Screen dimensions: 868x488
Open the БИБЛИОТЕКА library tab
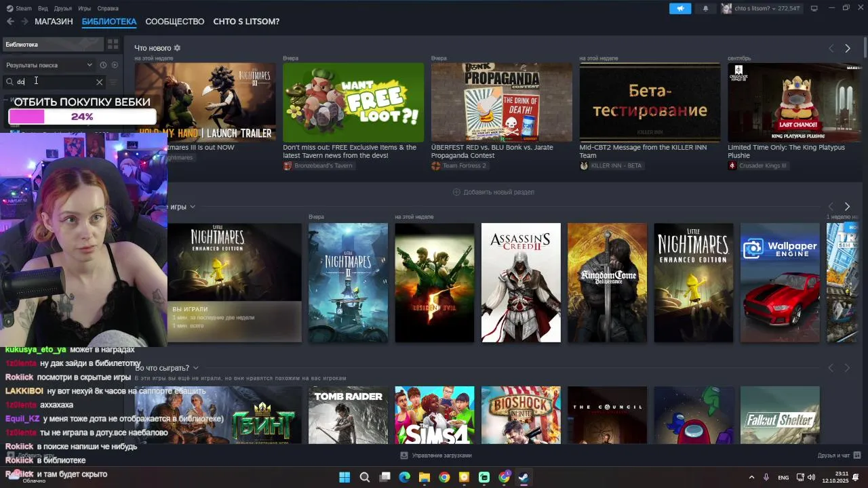click(x=109, y=22)
